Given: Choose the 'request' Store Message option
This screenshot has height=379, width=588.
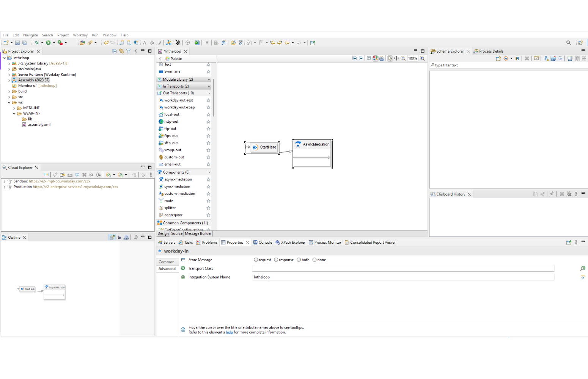Looking at the screenshot, I should (256, 260).
